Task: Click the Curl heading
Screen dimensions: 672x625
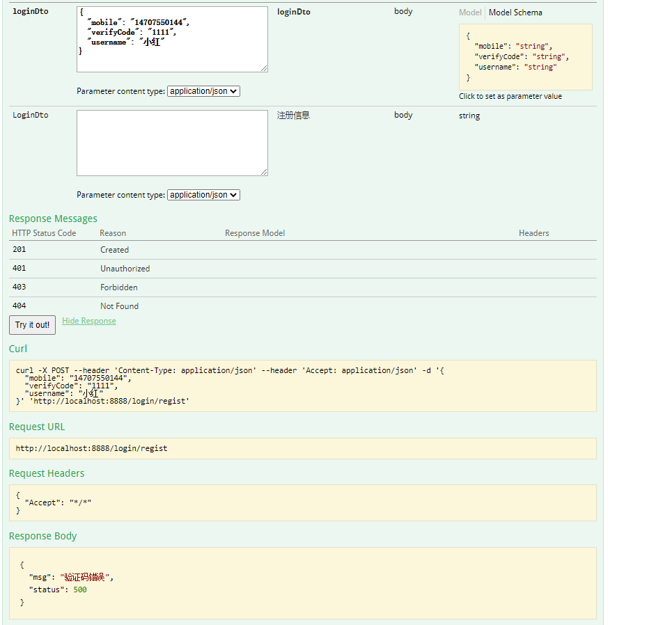Action: tap(18, 349)
